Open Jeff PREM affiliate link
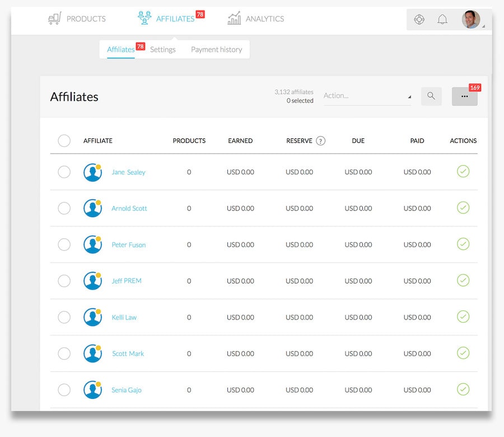Screen dimensions: 504x437 pyautogui.click(x=127, y=281)
